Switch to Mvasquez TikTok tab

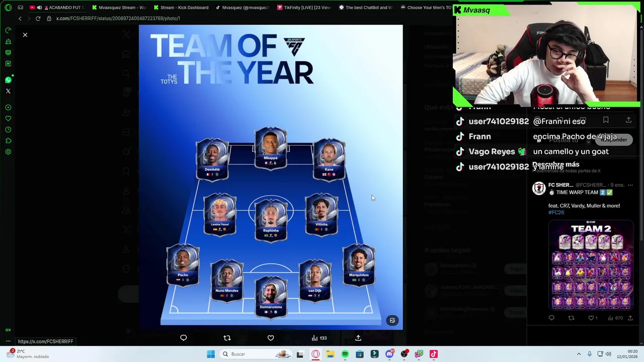243,8
